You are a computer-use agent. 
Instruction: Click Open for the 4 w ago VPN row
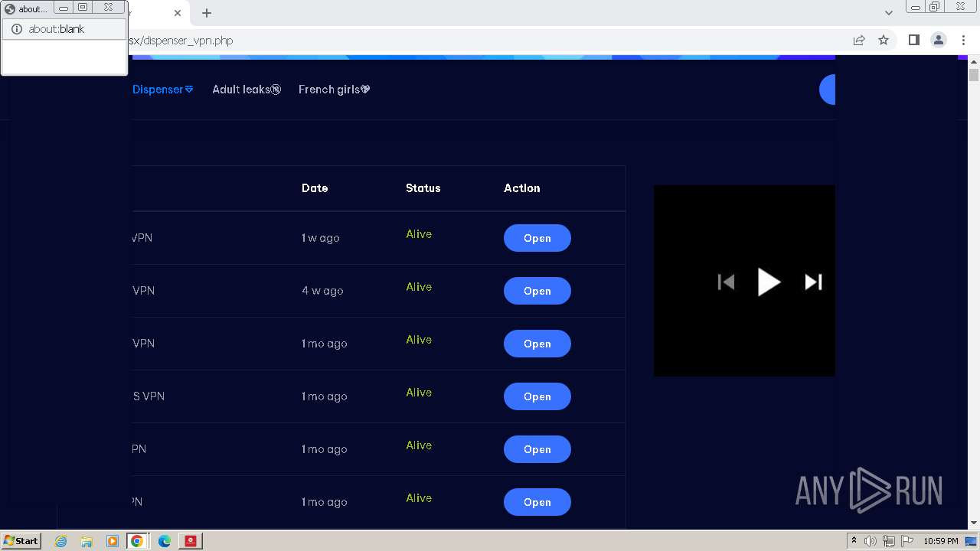coord(537,291)
